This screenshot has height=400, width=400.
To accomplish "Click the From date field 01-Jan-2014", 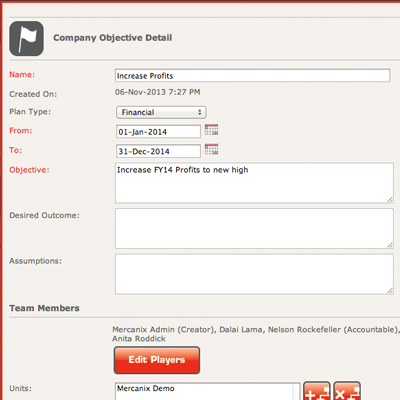I will (x=158, y=132).
